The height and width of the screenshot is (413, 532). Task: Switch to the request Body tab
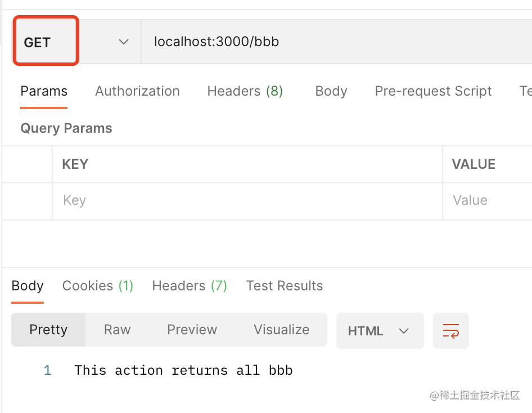click(331, 91)
